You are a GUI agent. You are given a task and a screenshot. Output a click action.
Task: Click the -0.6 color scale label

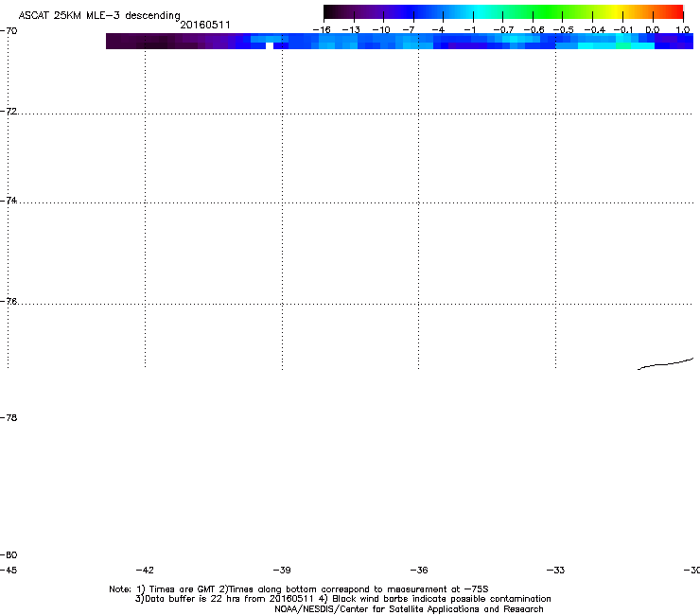click(534, 30)
